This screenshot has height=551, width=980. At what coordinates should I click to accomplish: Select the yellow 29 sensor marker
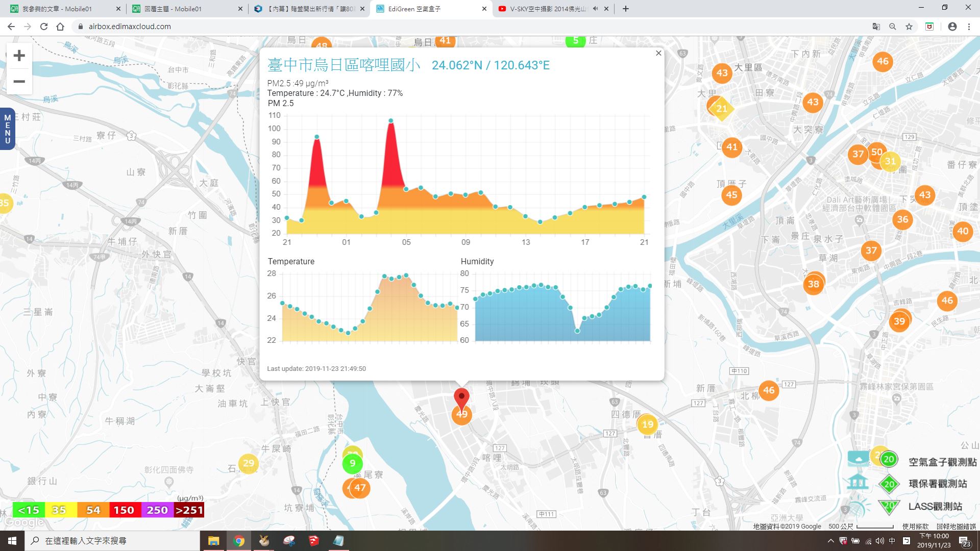tap(249, 463)
